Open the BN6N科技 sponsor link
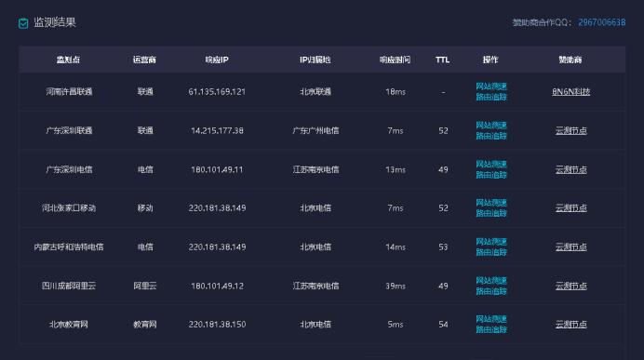This screenshot has width=644, height=360. click(x=570, y=91)
